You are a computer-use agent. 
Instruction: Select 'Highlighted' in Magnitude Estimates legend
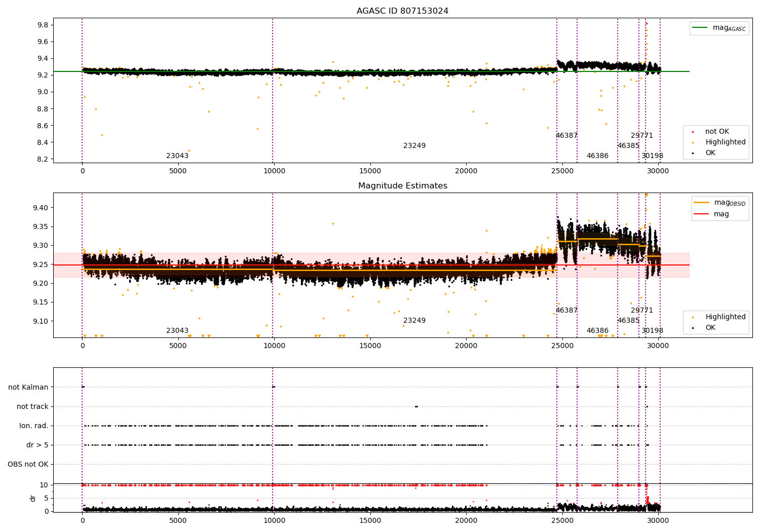click(725, 317)
